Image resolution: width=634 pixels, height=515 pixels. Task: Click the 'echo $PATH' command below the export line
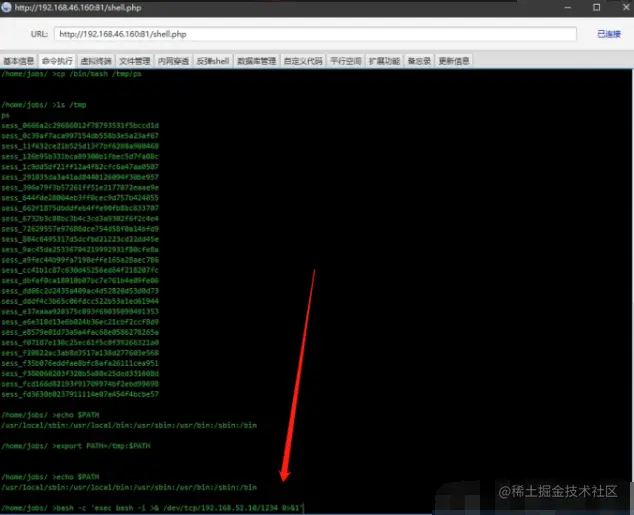51,477
